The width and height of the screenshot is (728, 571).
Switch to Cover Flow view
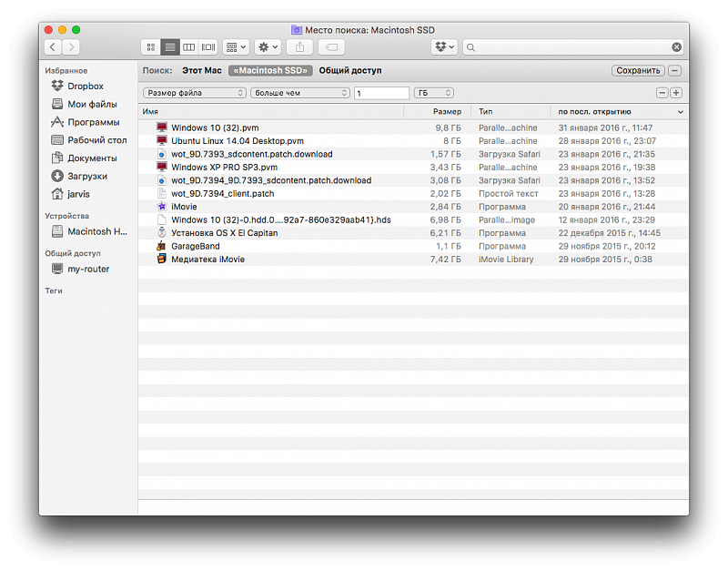[x=208, y=46]
